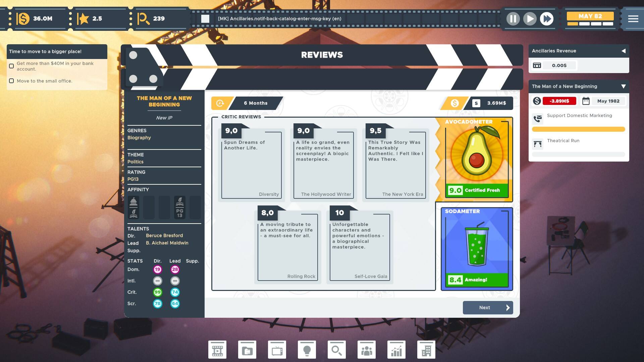This screenshot has width=644, height=362.
Task: Click the Next button
Action: (488, 308)
